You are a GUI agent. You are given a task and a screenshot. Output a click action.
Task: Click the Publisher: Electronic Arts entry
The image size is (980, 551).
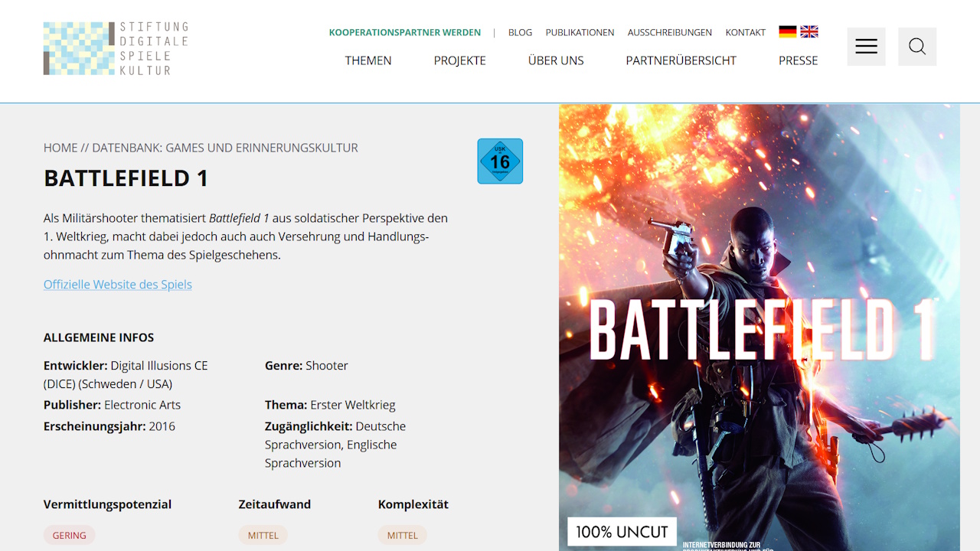click(x=113, y=405)
